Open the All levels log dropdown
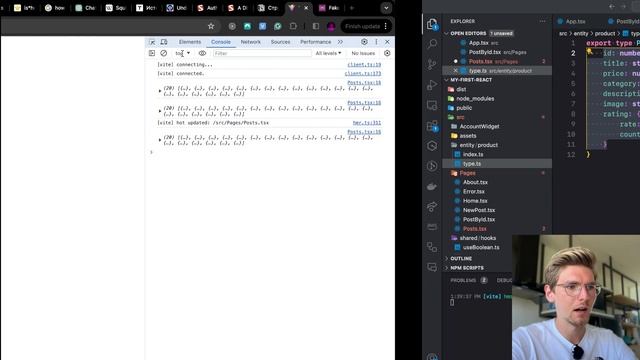This screenshot has height=360, width=640. click(328, 53)
